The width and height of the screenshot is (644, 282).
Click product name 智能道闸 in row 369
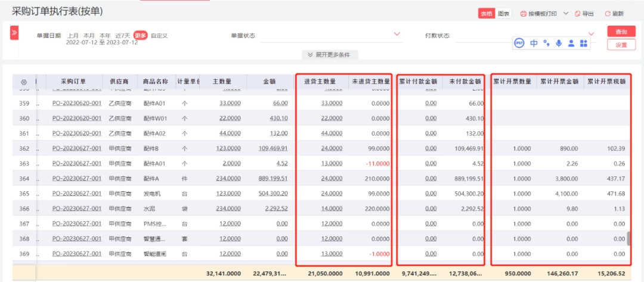[x=155, y=253]
